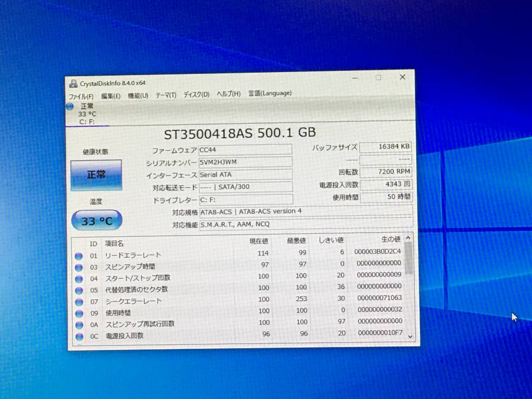Click the status orb for row 01 リードエラーレート
This screenshot has width=532, height=399.
point(79,256)
